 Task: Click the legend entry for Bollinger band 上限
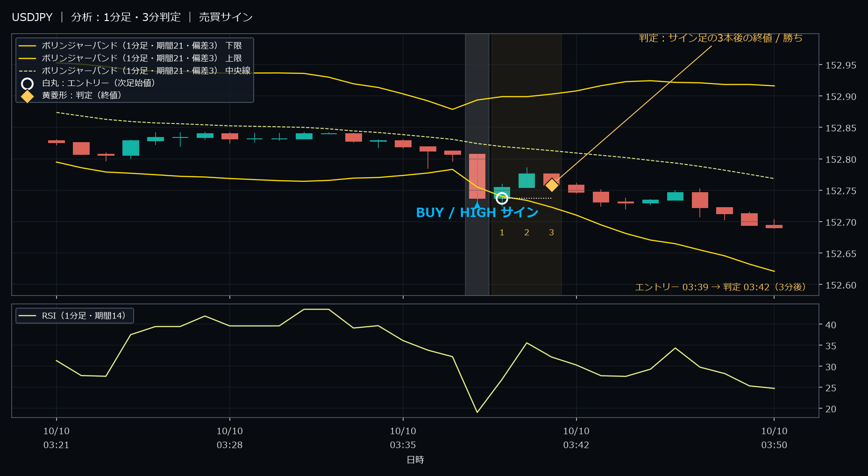coord(130,58)
